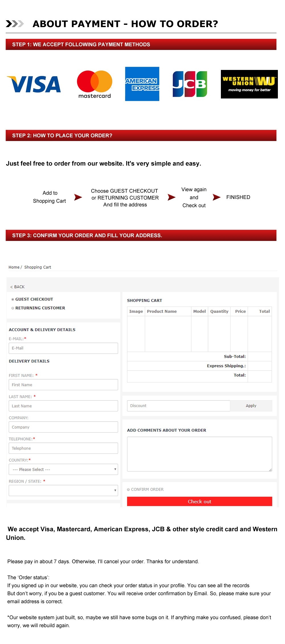
Task: Apply the discount code with Apply button
Action: click(251, 406)
